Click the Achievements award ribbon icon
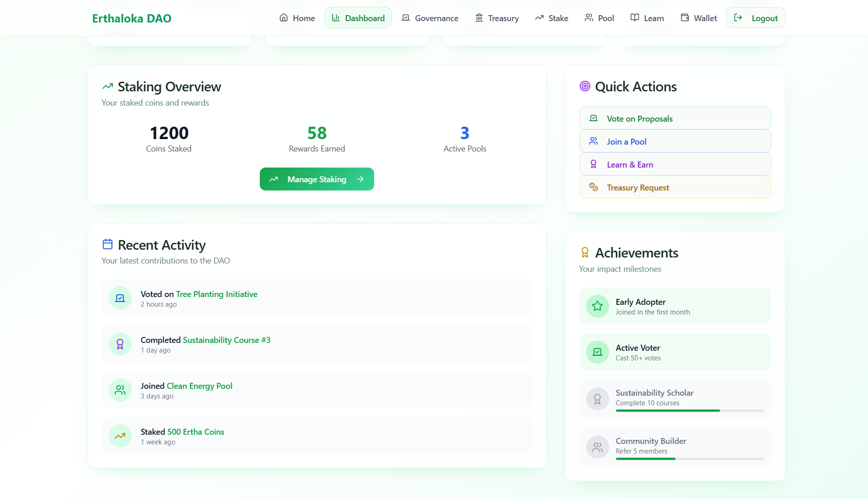This screenshot has width=868, height=499. [x=585, y=252]
